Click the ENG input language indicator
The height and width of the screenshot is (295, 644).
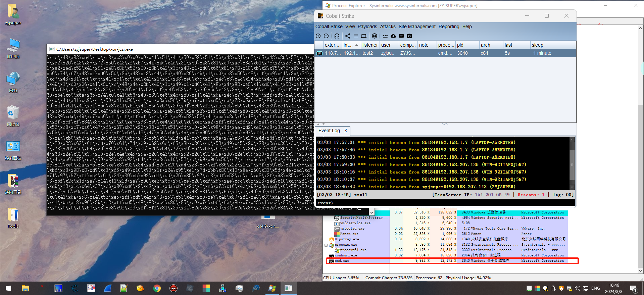[x=596, y=288]
